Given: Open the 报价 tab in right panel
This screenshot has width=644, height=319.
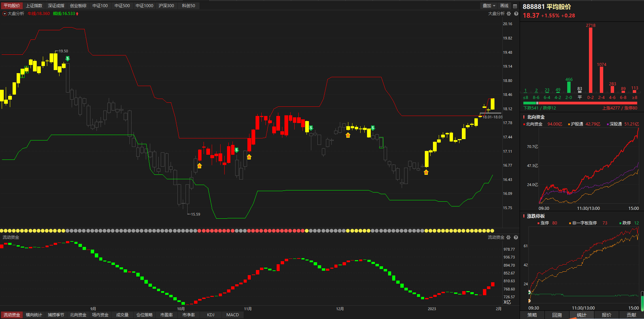Looking at the screenshot, I should 607,315.
